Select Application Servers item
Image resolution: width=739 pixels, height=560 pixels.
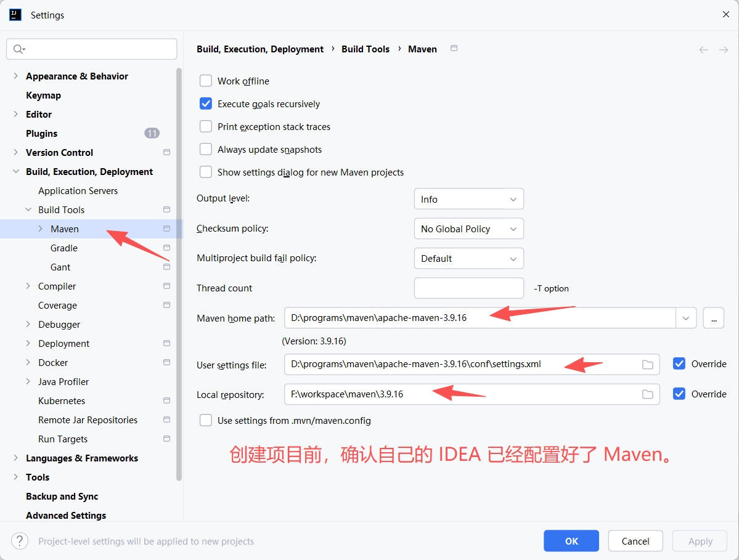(78, 191)
